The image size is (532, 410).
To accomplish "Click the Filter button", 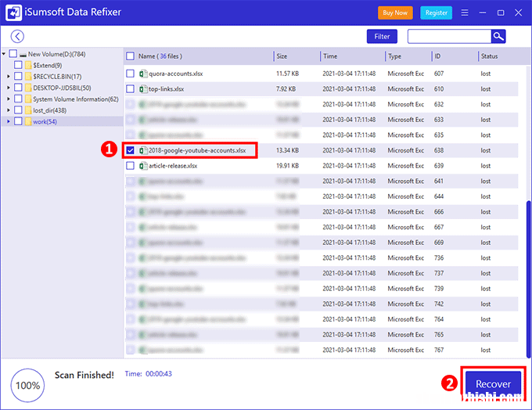I will [x=382, y=36].
